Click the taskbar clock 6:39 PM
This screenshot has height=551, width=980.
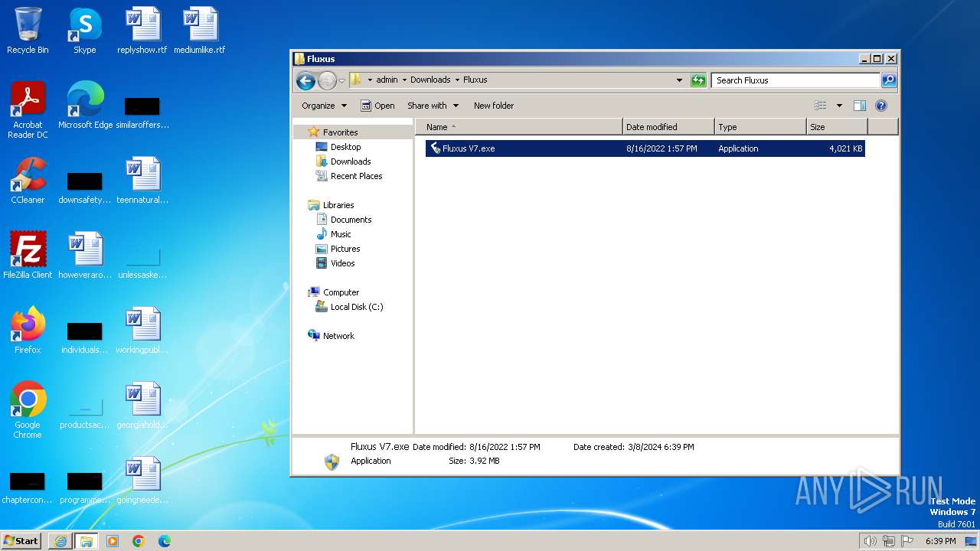click(x=940, y=541)
